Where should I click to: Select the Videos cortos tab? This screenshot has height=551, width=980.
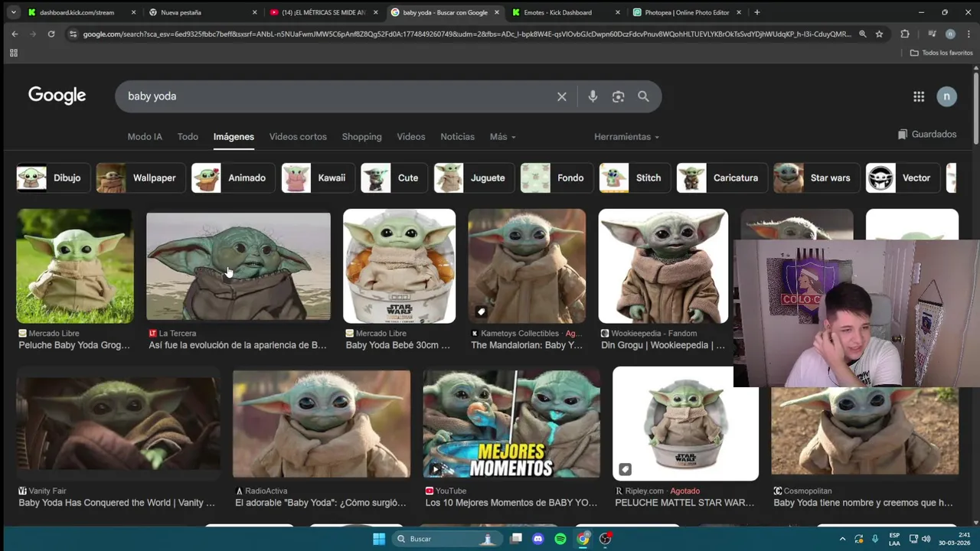pos(298,137)
